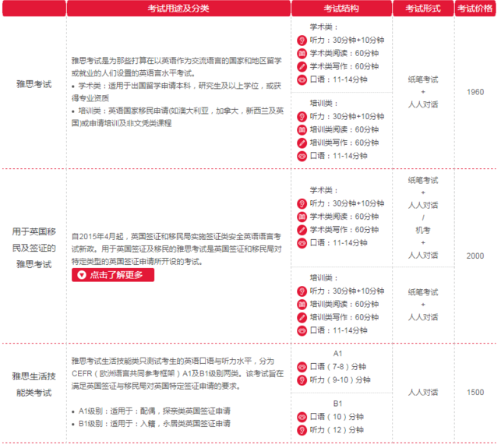This screenshot has width=501, height=448.
Task: Click the lips icon in 雅思考试 学术类 口语 row
Action: tap(302, 79)
